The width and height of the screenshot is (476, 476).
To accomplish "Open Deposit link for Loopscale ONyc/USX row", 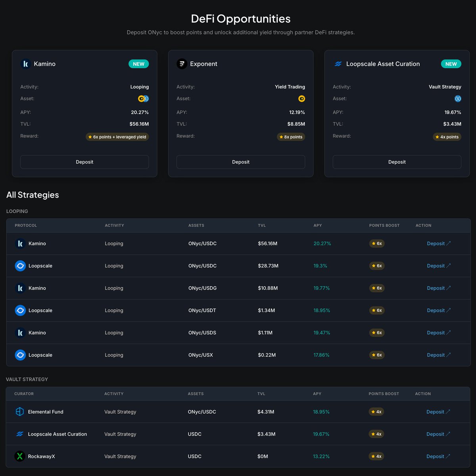I will coord(439,355).
